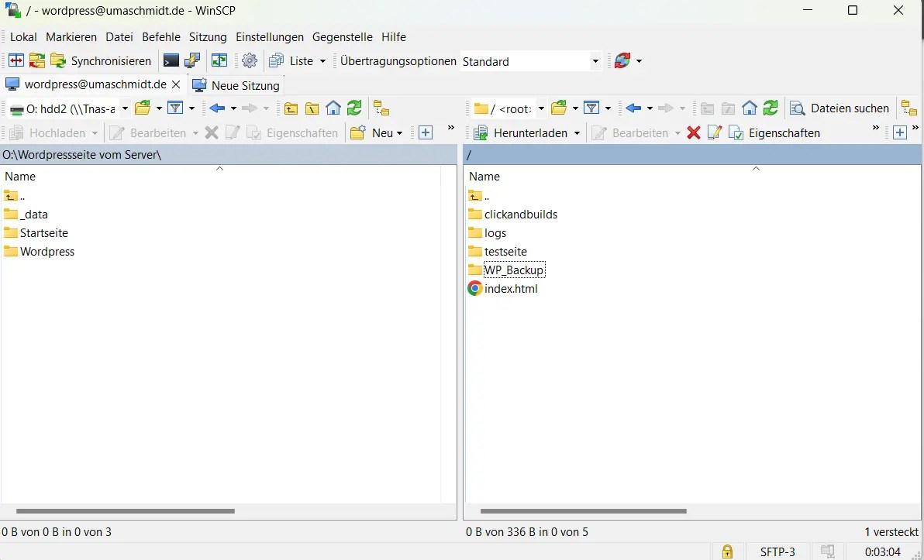The width and height of the screenshot is (924, 560).
Task: Toggle remote directory tree icon
Action: 909,108
